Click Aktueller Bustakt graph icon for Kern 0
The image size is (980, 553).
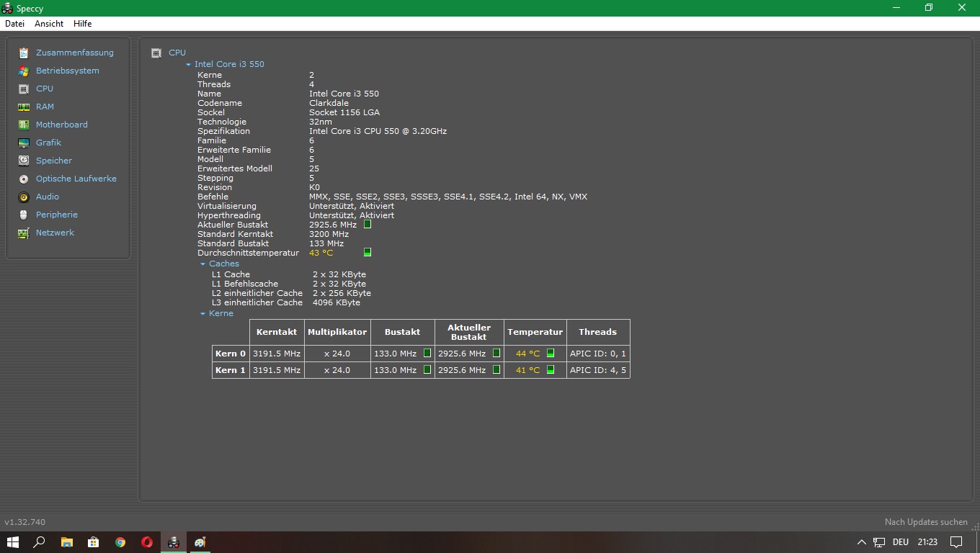496,354
